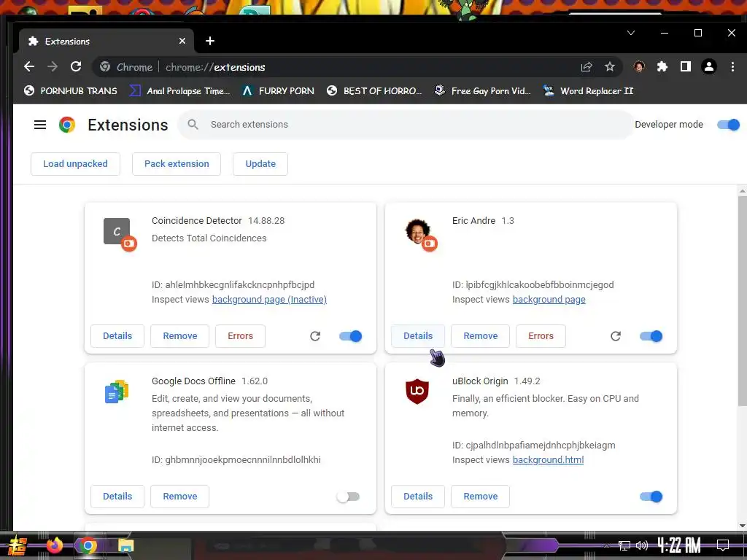Open the FURRY PORN bookmark
The width and height of the screenshot is (747, 560).
[x=278, y=90]
